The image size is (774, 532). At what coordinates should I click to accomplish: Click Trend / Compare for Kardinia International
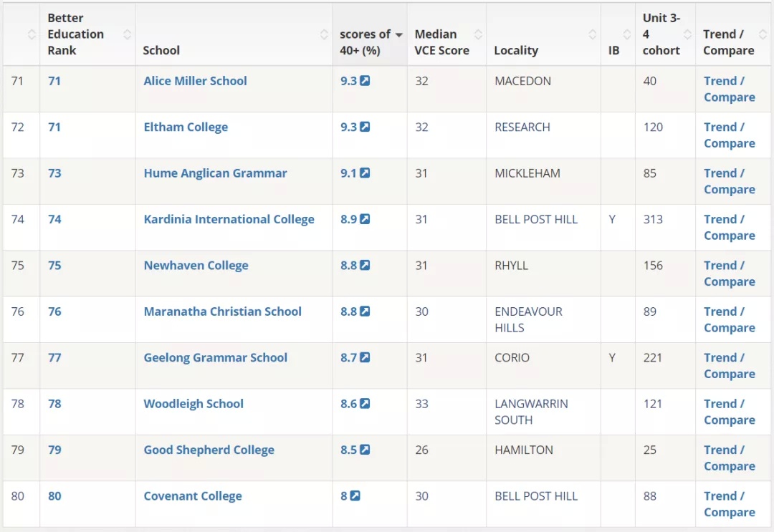click(729, 227)
